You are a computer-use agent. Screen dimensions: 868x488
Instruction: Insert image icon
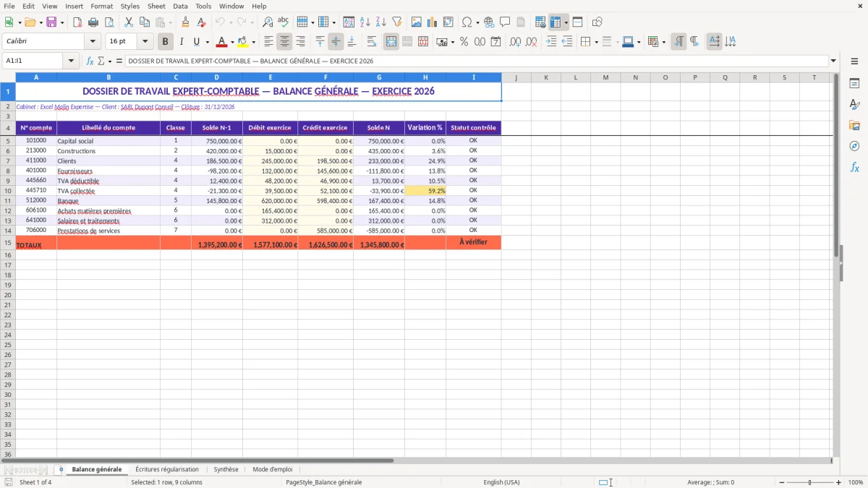417,22
